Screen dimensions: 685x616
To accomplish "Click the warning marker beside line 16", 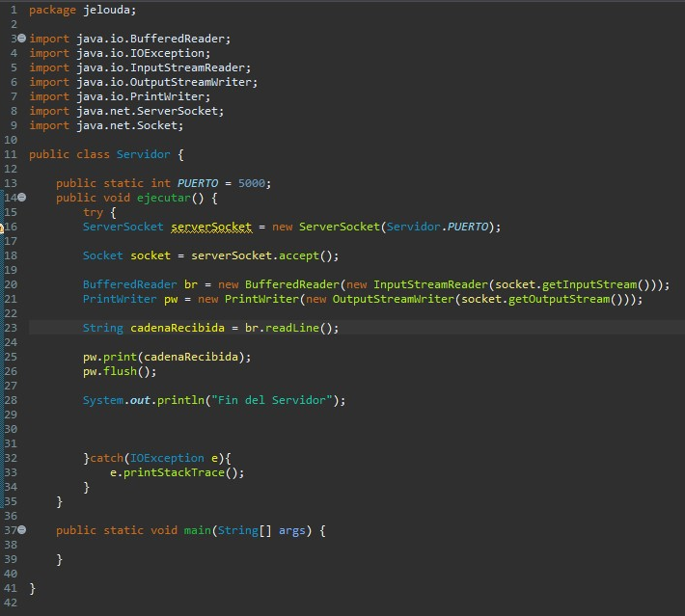I will (x=3, y=228).
